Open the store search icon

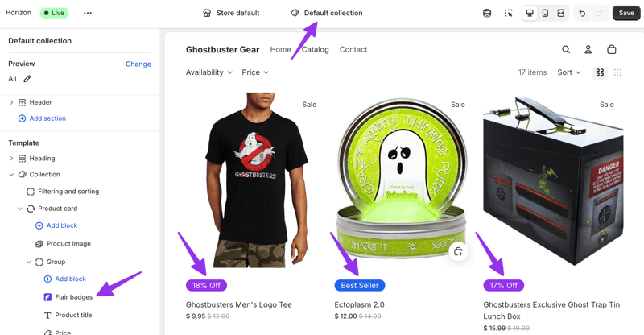point(566,50)
